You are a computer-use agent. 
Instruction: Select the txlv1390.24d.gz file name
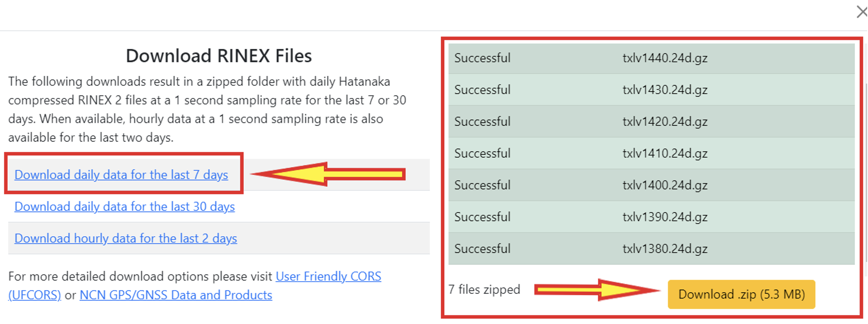coord(665,217)
